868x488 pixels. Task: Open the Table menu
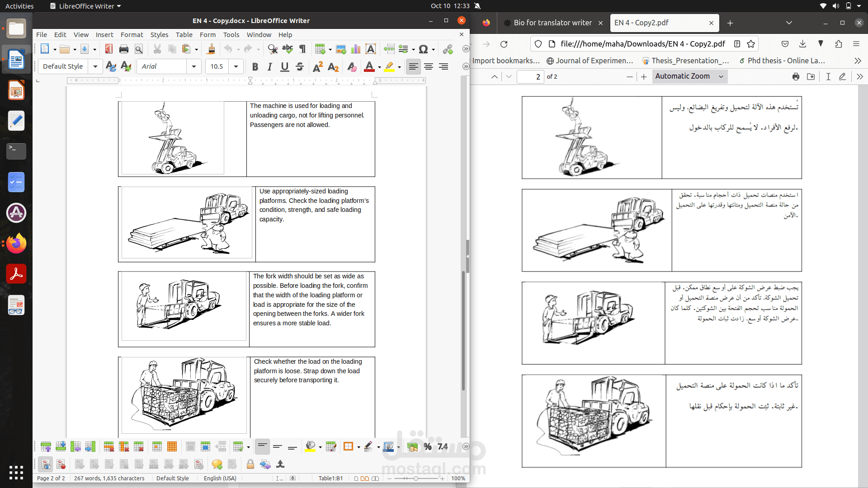[184, 35]
